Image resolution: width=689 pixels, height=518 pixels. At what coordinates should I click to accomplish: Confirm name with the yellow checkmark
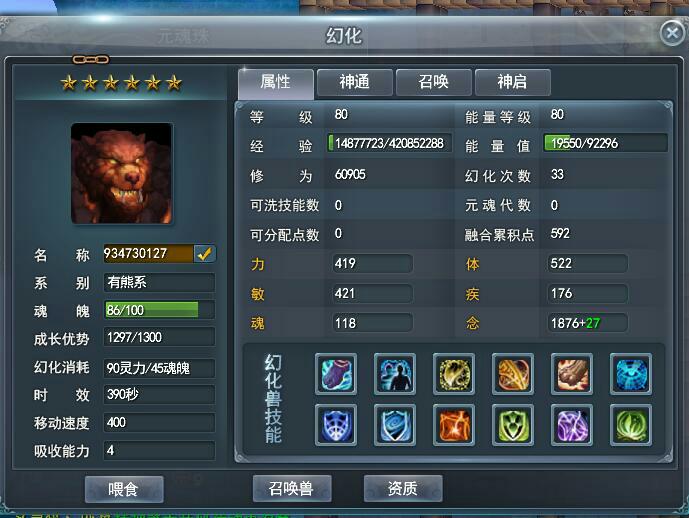(x=204, y=254)
